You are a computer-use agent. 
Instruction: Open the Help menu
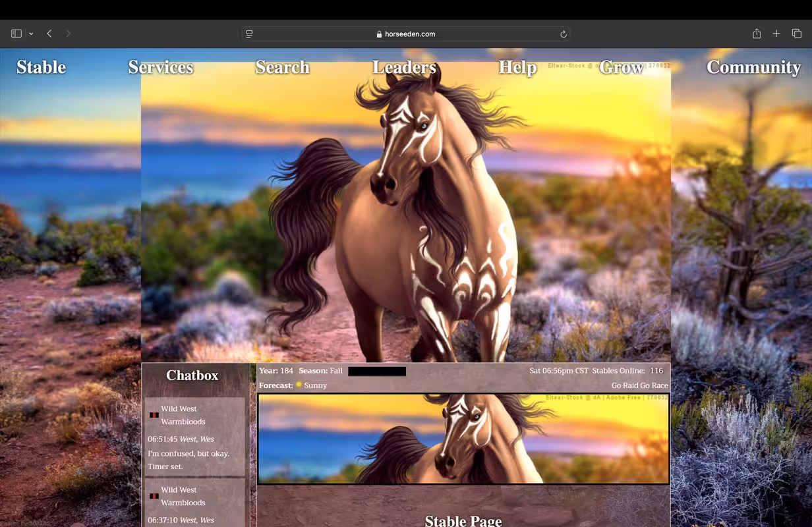[x=517, y=67]
